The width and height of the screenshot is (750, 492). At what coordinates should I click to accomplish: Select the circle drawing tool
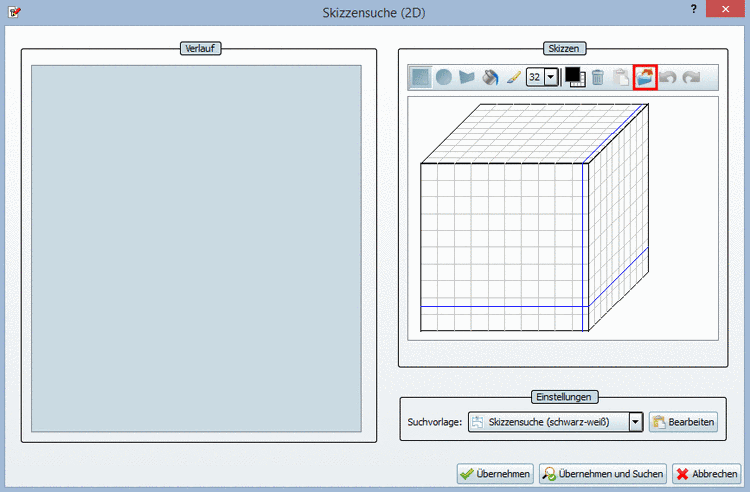tap(443, 77)
